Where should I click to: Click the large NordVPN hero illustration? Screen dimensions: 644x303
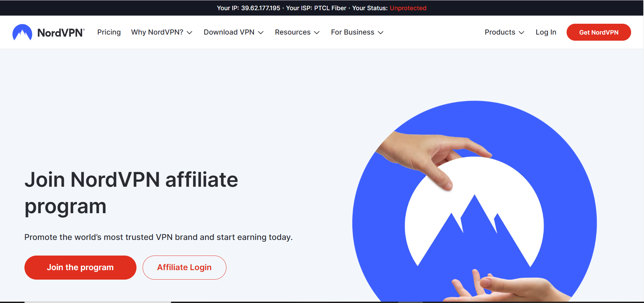point(475,201)
